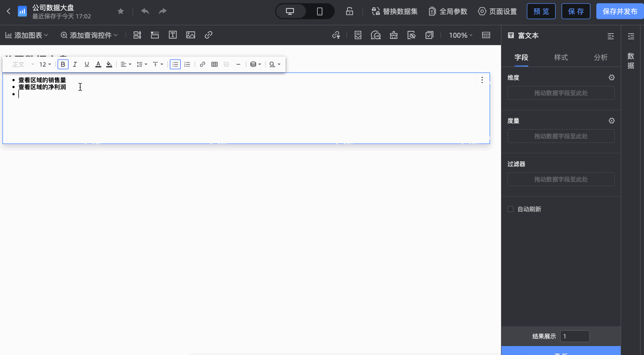
Task: Click the text line 查看区域的销售量
Action: click(x=42, y=80)
